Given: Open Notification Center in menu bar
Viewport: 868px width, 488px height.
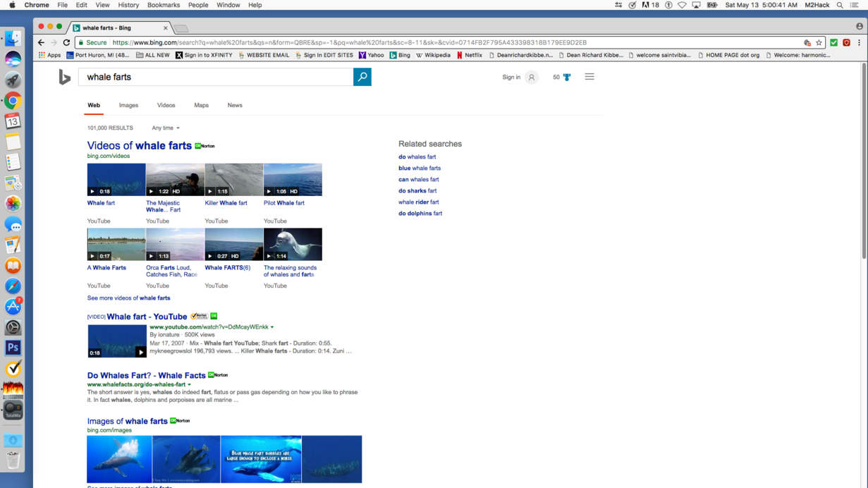Looking at the screenshot, I should (855, 5).
